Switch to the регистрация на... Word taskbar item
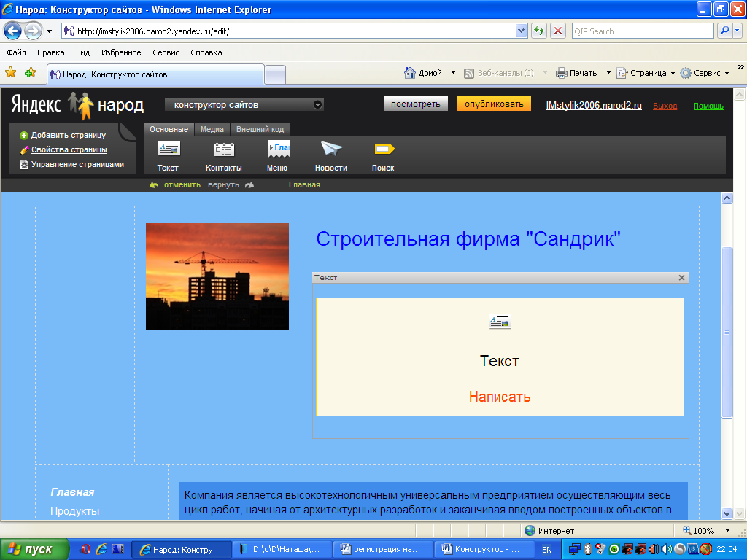This screenshot has height=560, width=747. pyautogui.click(x=383, y=549)
